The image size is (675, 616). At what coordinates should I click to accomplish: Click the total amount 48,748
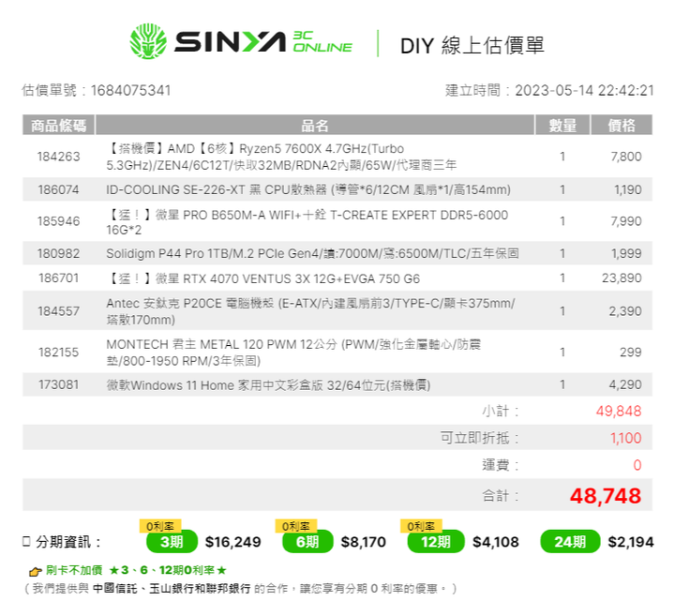[x=606, y=495]
